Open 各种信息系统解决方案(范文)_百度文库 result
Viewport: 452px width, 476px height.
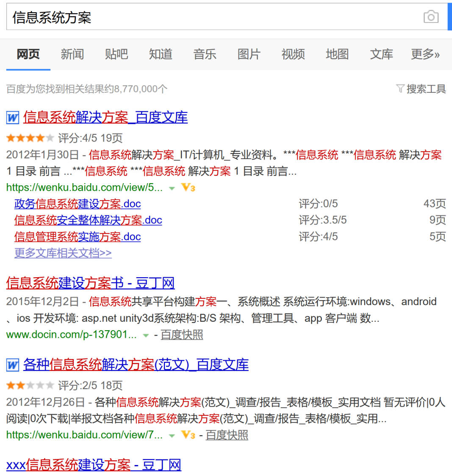[136, 365]
